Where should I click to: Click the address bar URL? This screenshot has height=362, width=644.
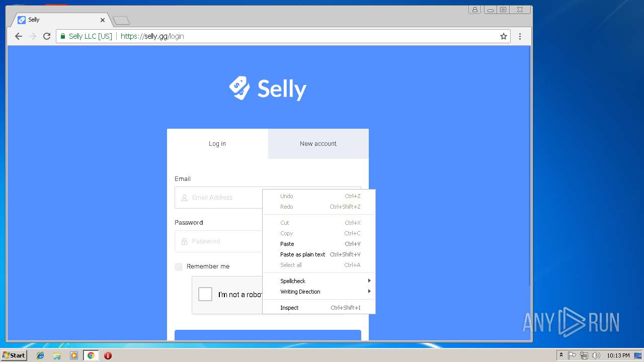[152, 36]
